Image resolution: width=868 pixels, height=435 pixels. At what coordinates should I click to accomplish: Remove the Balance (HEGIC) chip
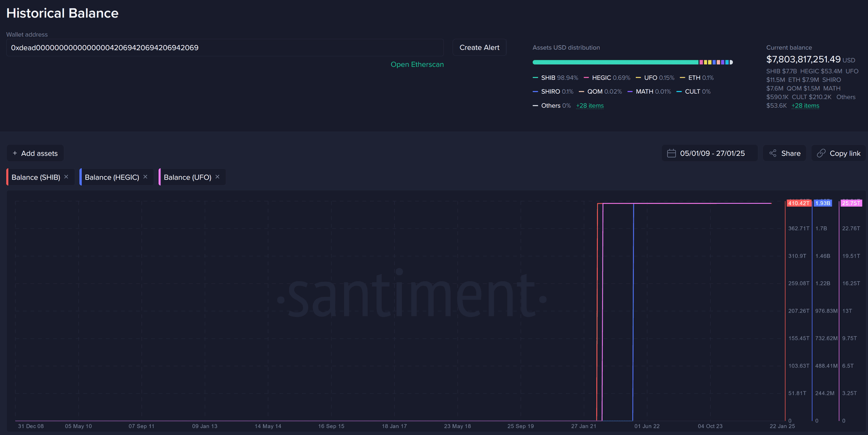pos(145,177)
